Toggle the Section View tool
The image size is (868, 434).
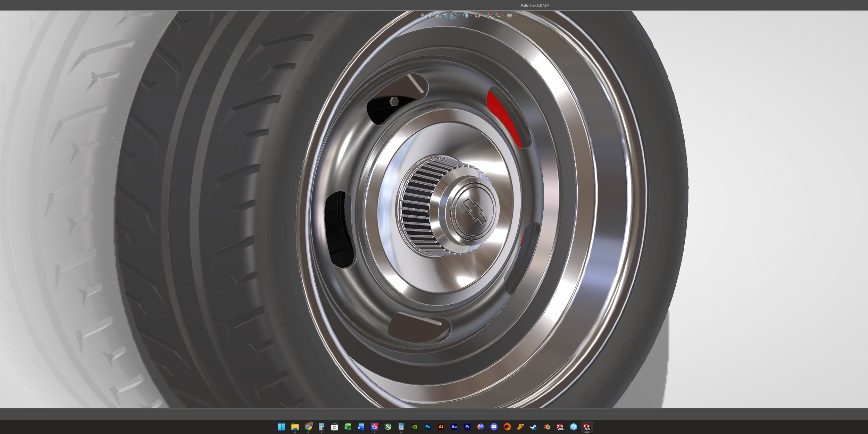click(x=445, y=16)
